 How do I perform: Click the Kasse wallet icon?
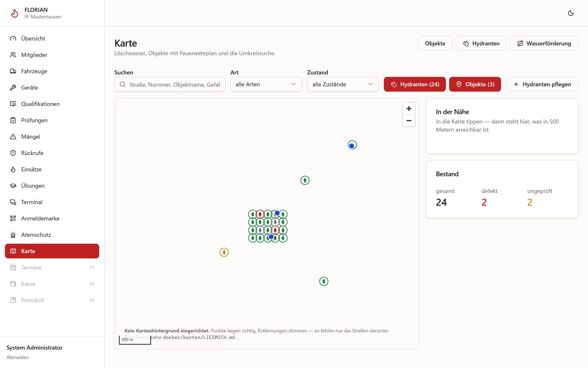pos(13,284)
